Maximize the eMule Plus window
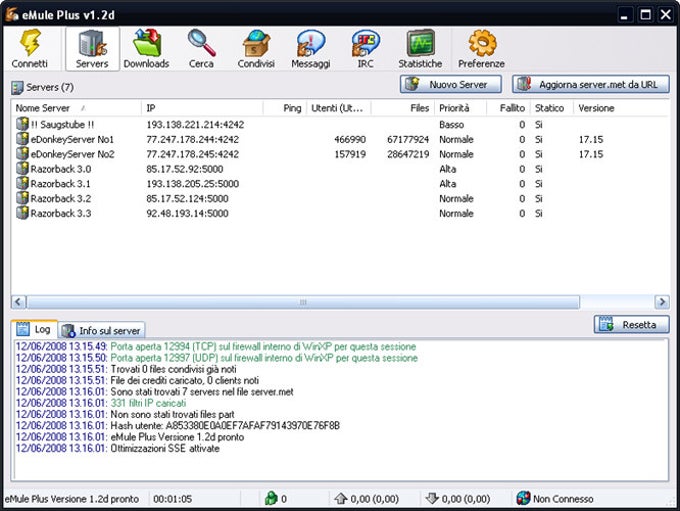This screenshot has height=511, width=680. coord(645,15)
